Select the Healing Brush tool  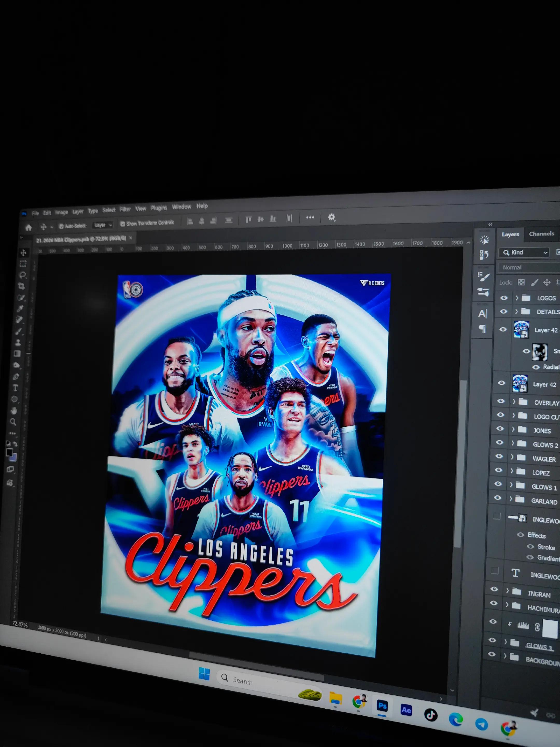[20, 320]
